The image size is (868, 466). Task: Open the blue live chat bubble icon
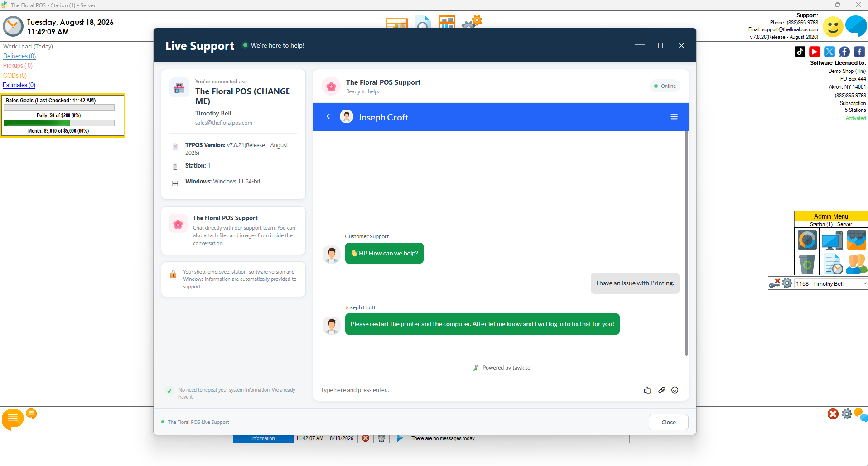click(856, 26)
